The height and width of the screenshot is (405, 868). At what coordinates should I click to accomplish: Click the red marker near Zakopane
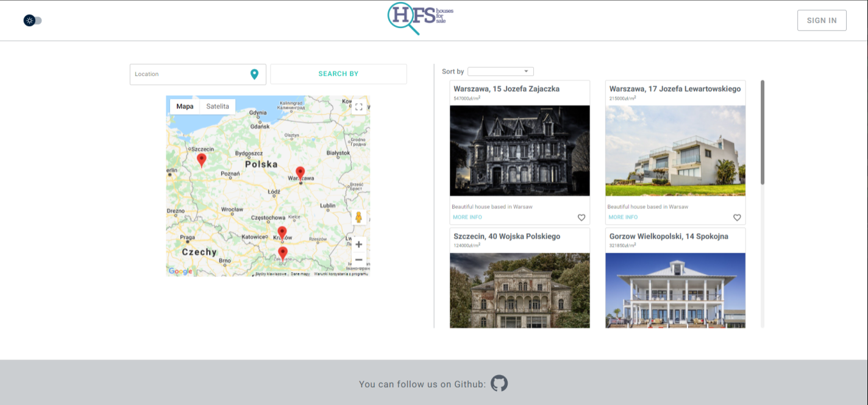pyautogui.click(x=283, y=253)
